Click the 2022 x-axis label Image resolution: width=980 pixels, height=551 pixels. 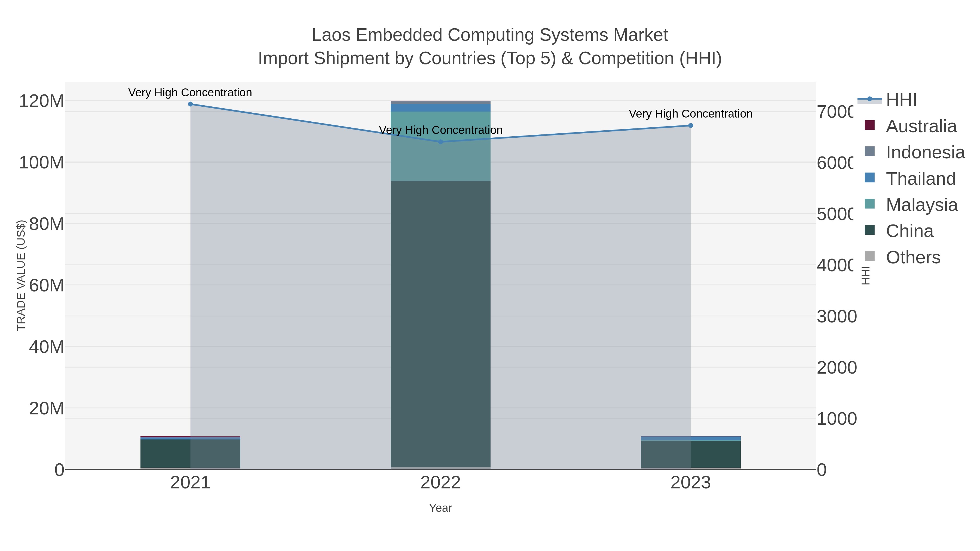pos(440,483)
